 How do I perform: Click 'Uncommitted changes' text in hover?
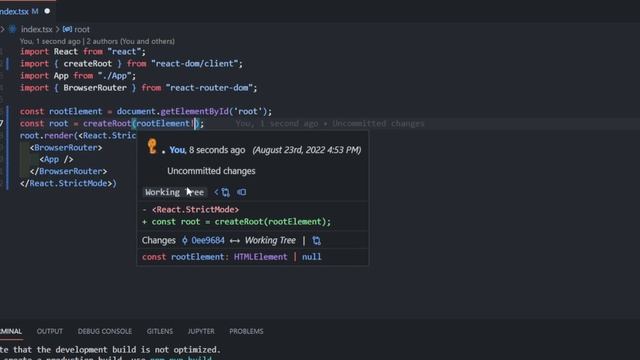[211, 171]
